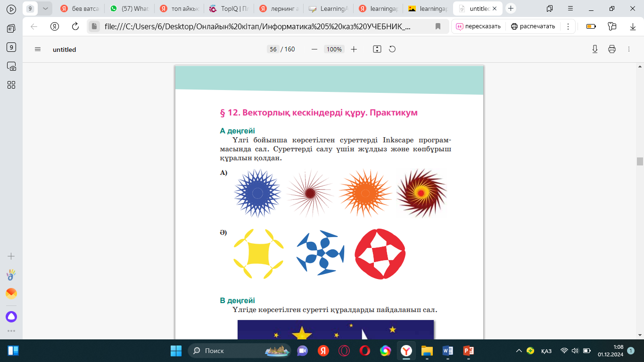Open Yandex Mail in the sidebar
644x362 pixels.
coord(11,294)
